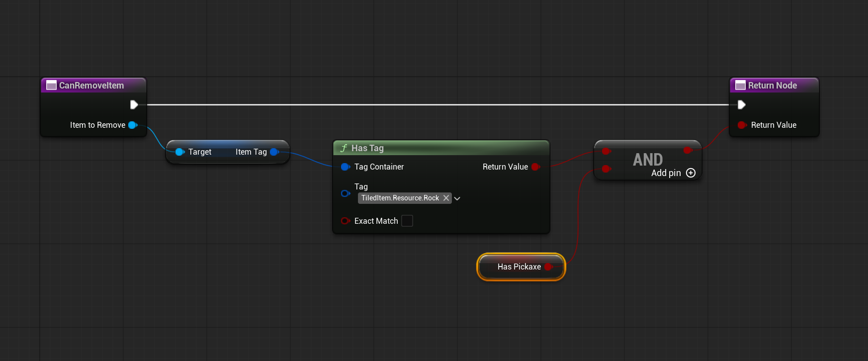Click Has Tag Return Value output pin
This screenshot has height=361, width=868.
[x=535, y=167]
